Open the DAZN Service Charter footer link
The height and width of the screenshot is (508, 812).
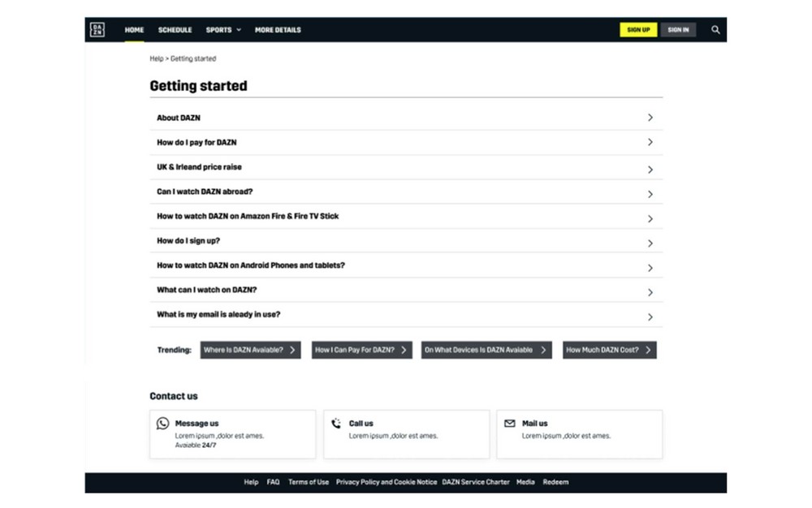click(476, 482)
